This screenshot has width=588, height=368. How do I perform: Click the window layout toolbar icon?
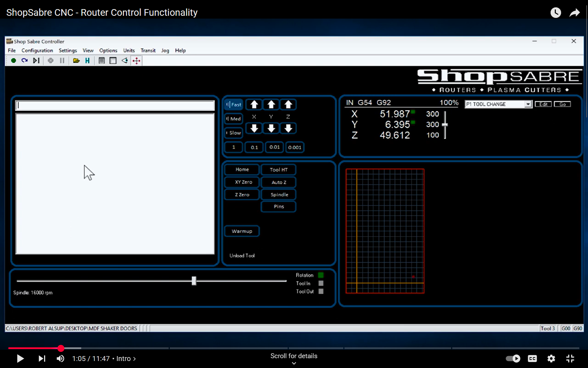point(113,61)
